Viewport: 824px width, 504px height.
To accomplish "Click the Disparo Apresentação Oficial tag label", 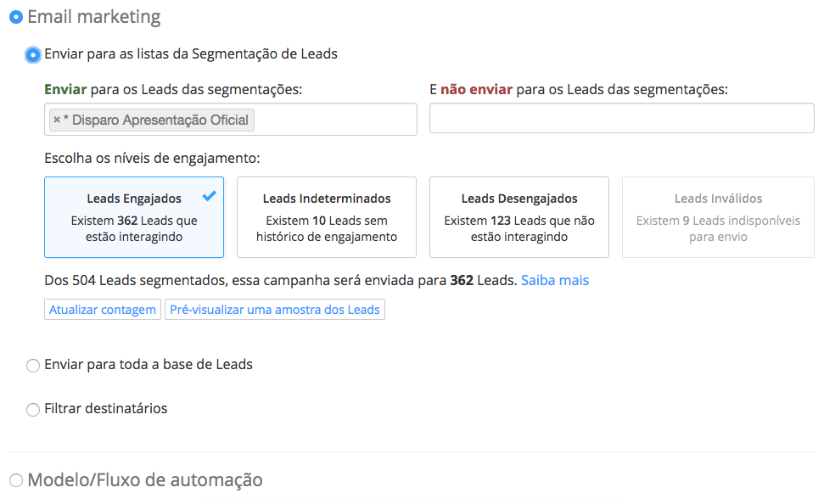I will coord(160,120).
